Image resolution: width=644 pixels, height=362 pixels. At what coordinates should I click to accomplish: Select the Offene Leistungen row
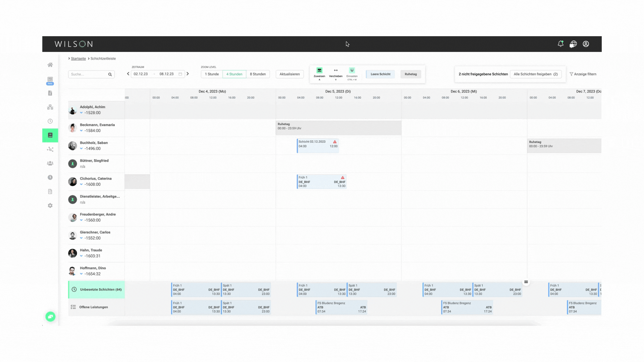(97, 307)
